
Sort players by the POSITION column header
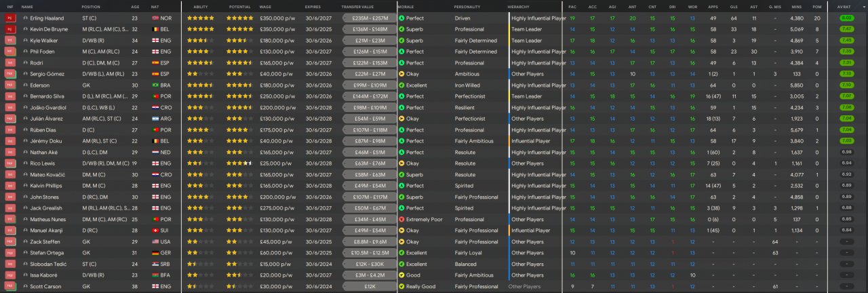click(x=91, y=6)
